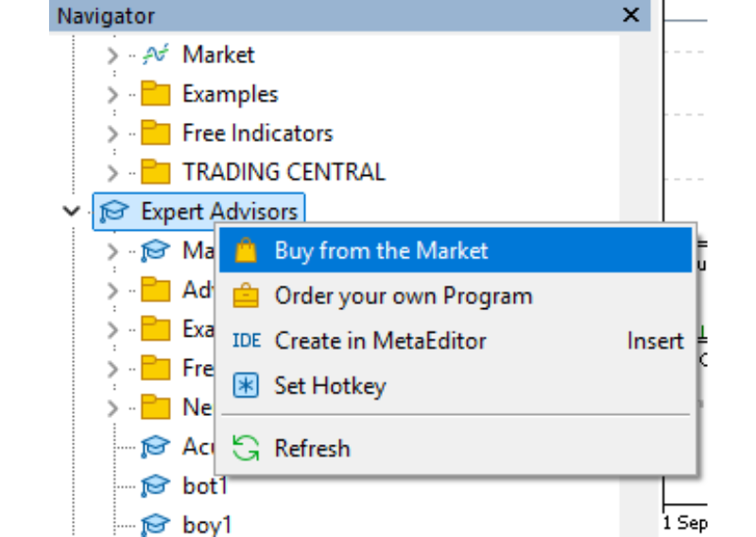
Task: Expand the Free Indicators folder
Action: click(112, 133)
